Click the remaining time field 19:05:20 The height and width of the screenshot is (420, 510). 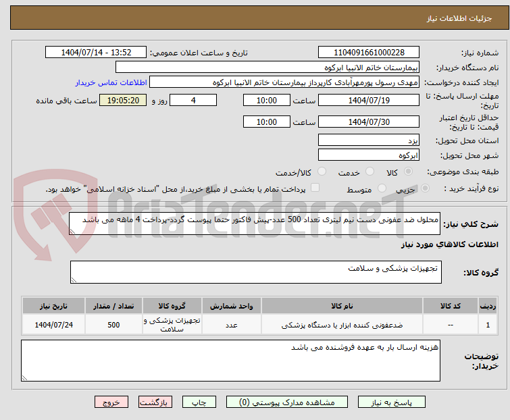click(123, 100)
